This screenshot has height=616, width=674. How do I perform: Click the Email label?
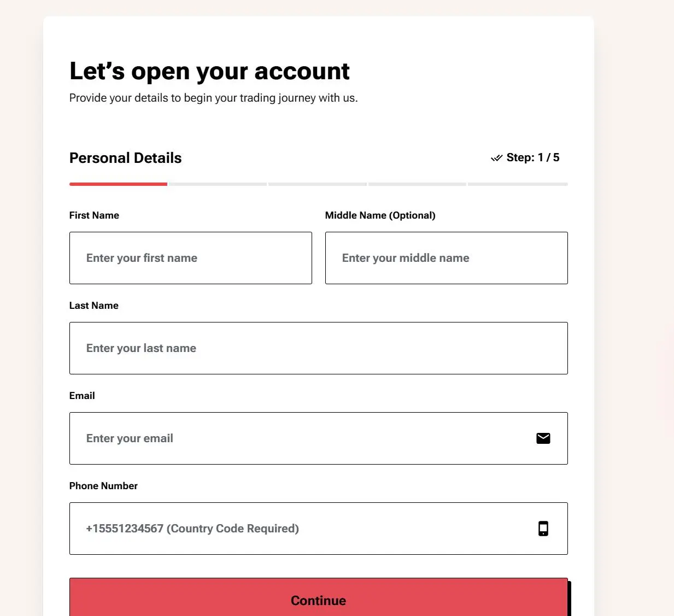(82, 396)
